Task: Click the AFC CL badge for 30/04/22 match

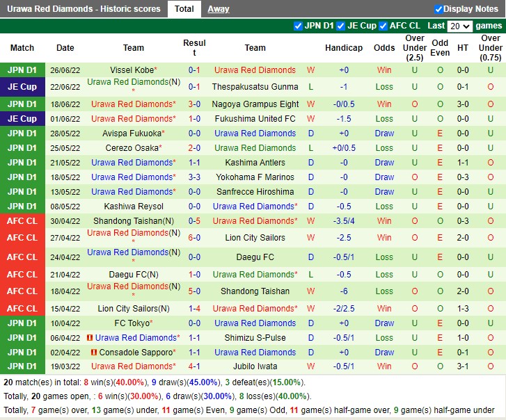Action: pyautogui.click(x=22, y=221)
